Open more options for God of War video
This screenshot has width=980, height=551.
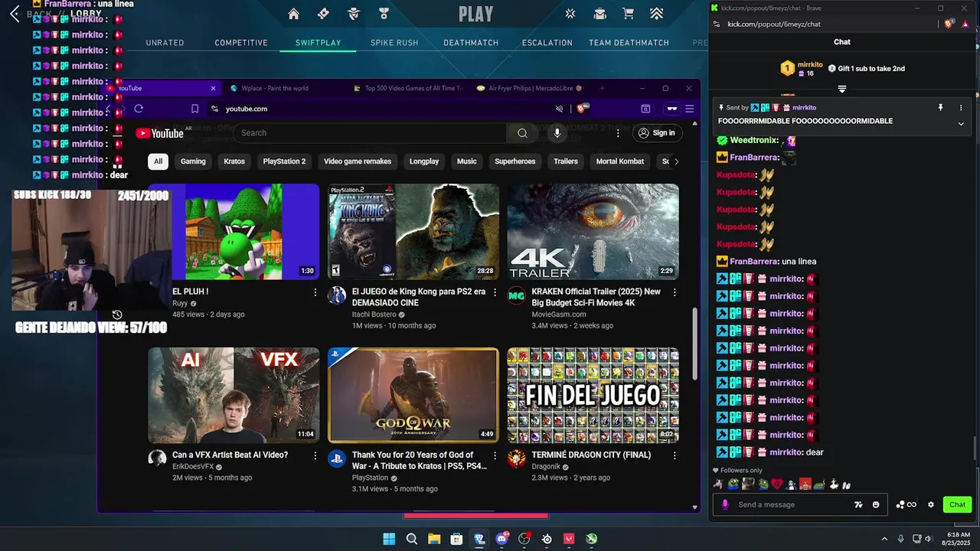coord(495,455)
